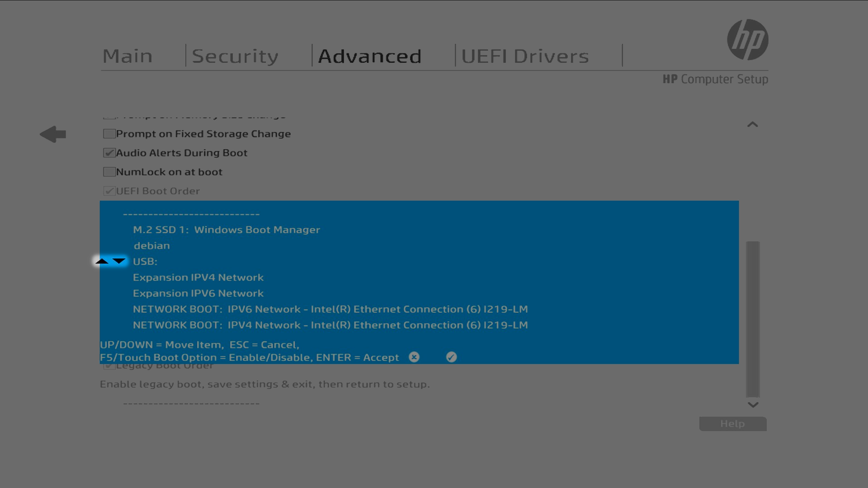The width and height of the screenshot is (868, 488).
Task: Move USB entry up with the up arrow
Action: [x=102, y=261]
